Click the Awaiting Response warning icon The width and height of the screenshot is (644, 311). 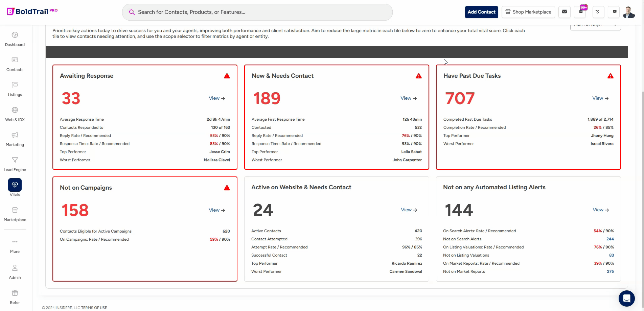coord(227,76)
